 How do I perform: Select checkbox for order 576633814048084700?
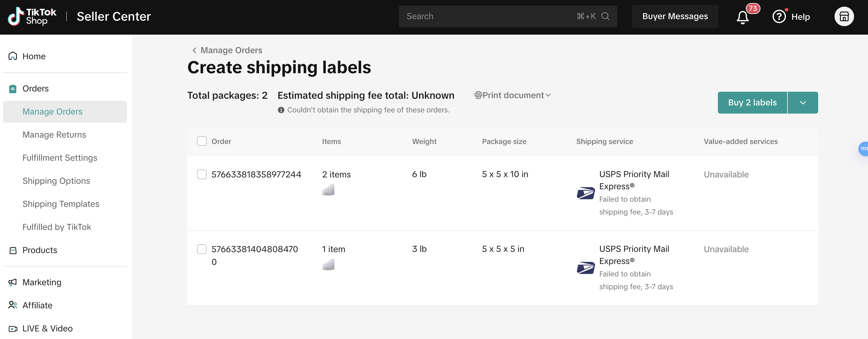[x=201, y=249]
